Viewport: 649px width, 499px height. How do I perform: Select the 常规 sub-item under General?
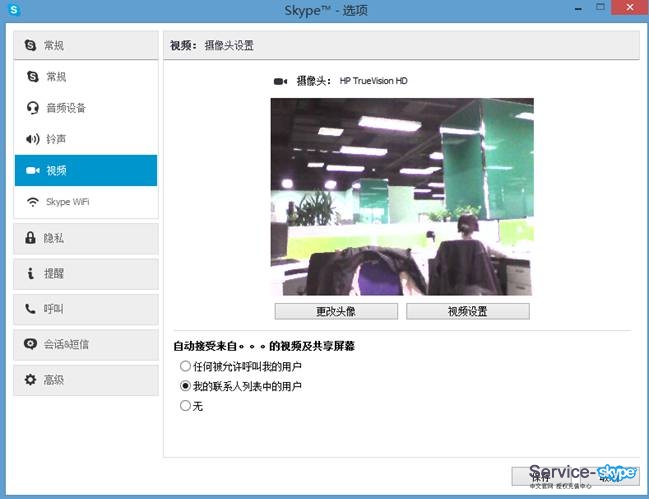(x=86, y=77)
